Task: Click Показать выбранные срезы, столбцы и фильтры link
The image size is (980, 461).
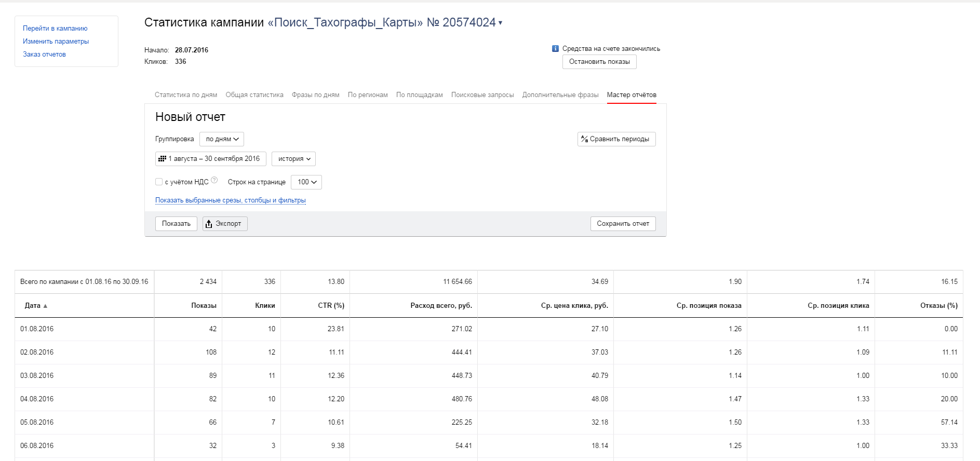Action: click(231, 200)
